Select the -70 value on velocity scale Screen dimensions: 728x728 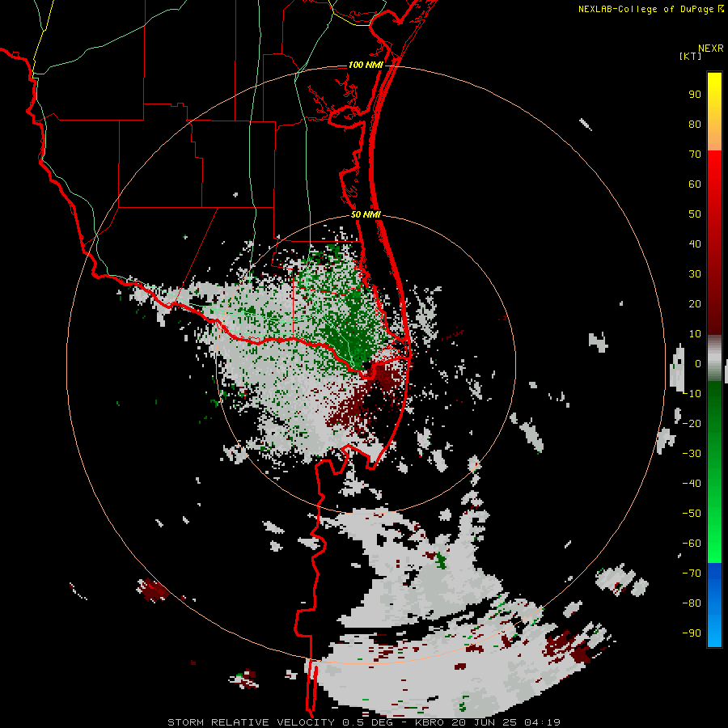point(692,574)
